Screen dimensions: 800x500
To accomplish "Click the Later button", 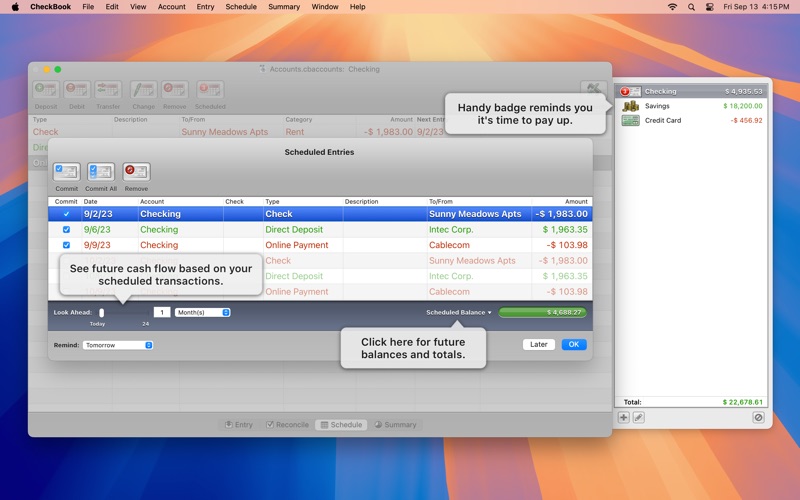I will (x=539, y=344).
